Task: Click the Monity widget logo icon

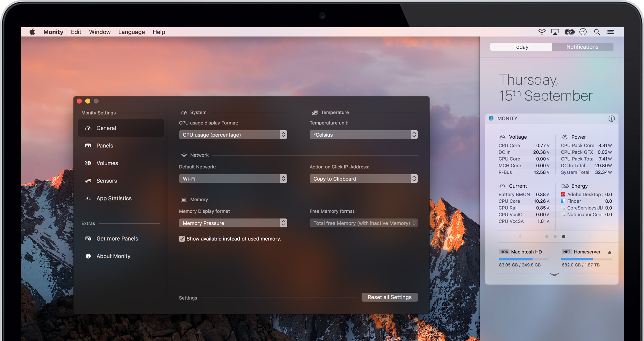Action: coord(491,118)
